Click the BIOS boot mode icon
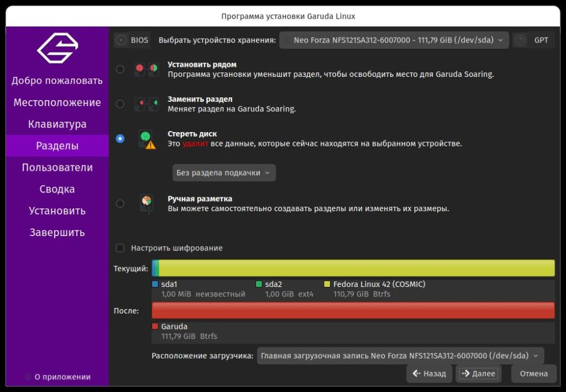This screenshot has width=566, height=392. coord(121,40)
